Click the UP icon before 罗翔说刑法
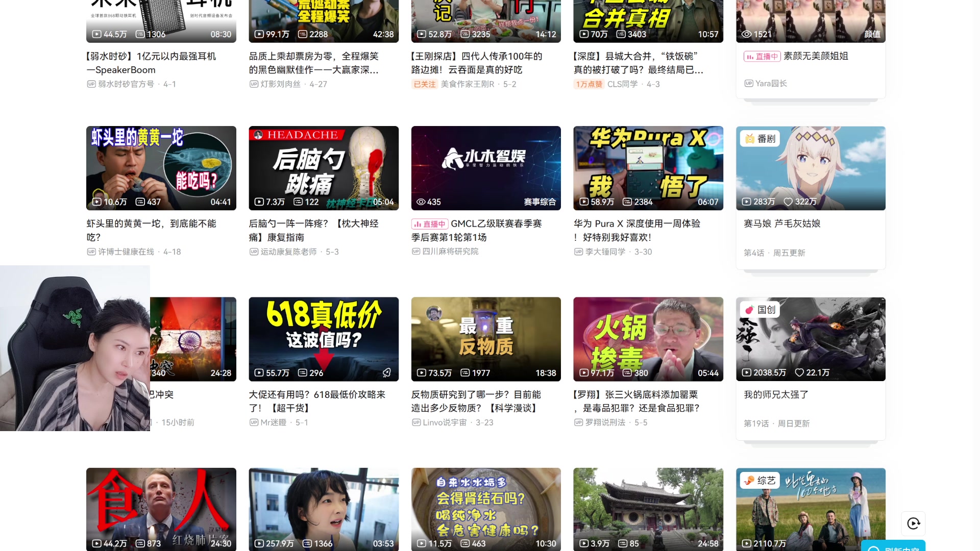Viewport: 980px width, 551px height. pos(578,422)
